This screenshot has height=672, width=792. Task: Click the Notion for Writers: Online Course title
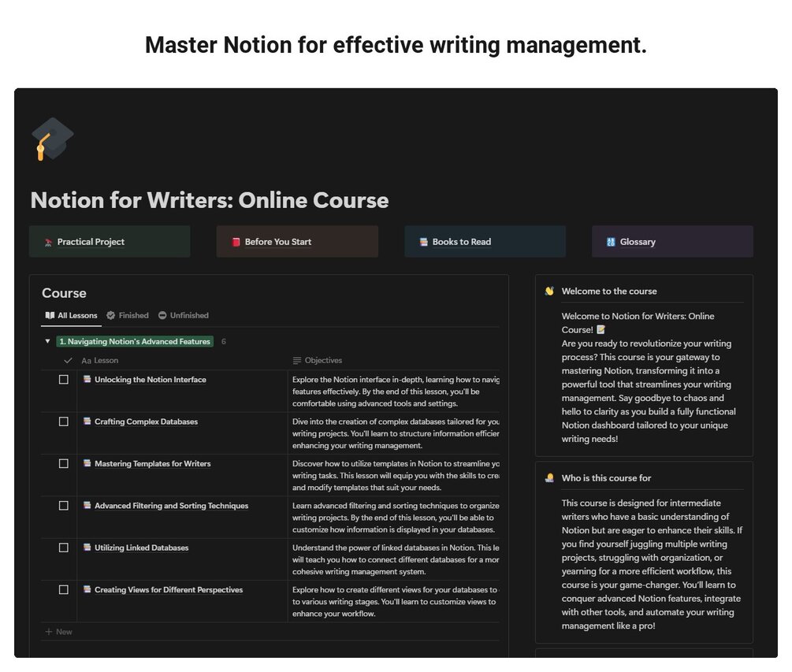coord(210,200)
